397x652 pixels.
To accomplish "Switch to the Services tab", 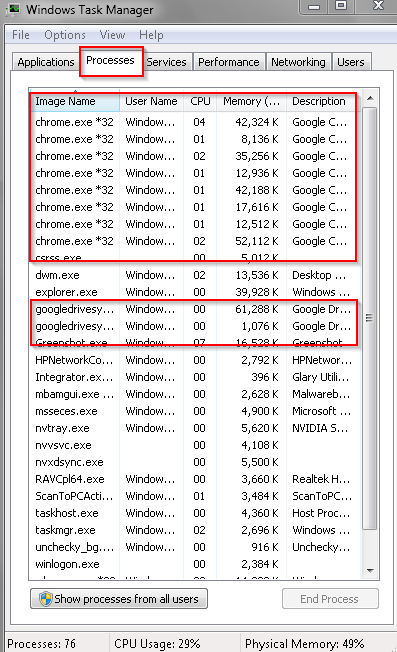I will pyautogui.click(x=167, y=62).
